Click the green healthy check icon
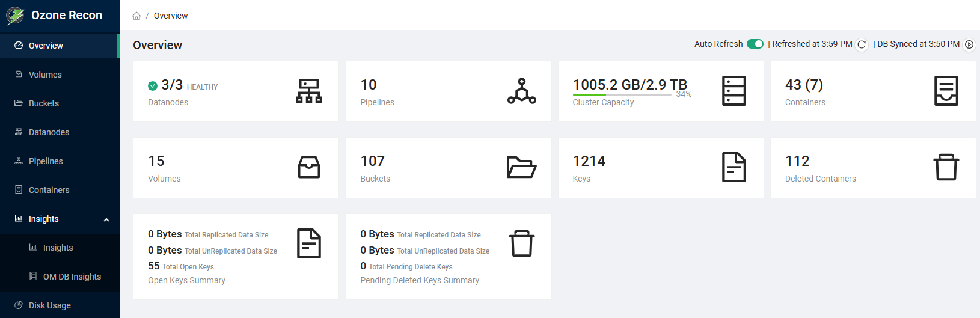Viewport: 980px width, 318px height. coord(153,86)
